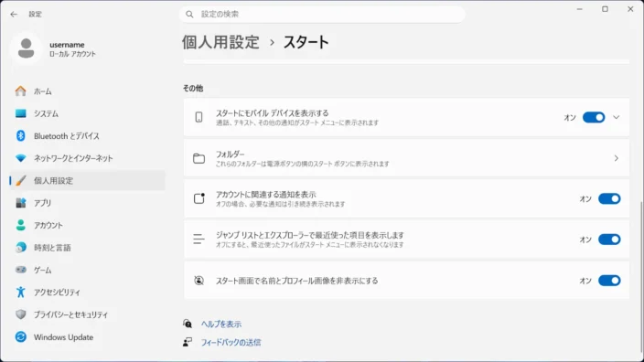Open the フィードバックの送信 link
The width and height of the screenshot is (644, 362).
(x=231, y=342)
